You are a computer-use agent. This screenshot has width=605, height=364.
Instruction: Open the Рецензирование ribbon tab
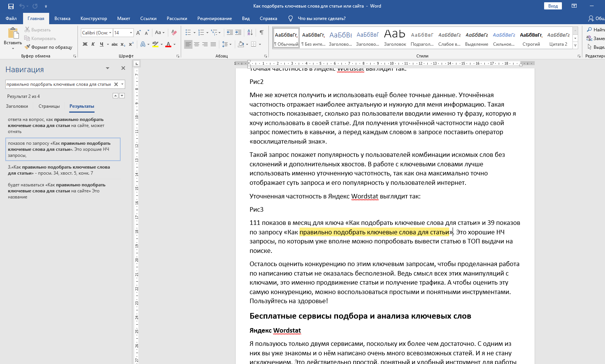[x=215, y=19]
